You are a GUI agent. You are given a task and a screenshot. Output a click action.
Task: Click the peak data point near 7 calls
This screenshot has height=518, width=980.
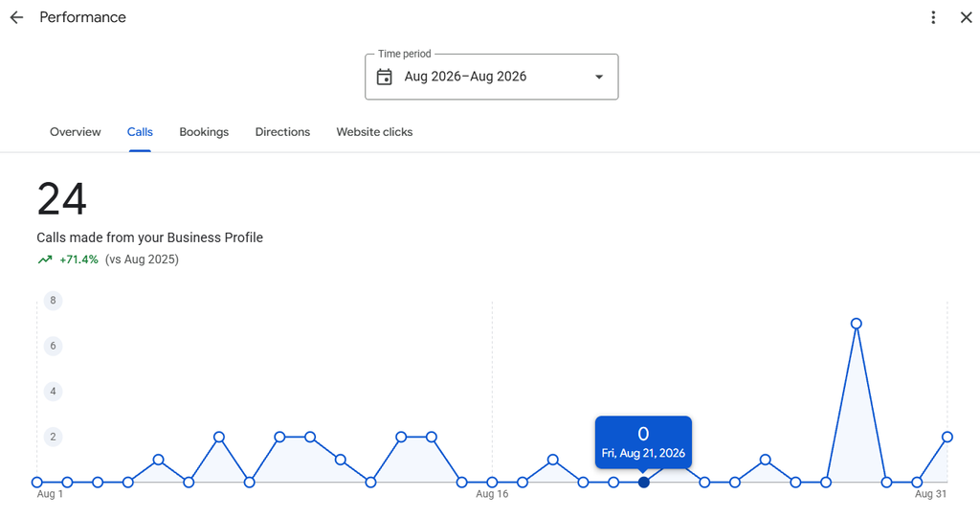857,324
